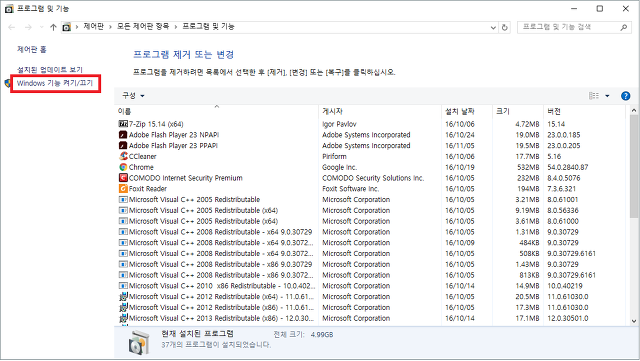The width and height of the screenshot is (640, 361).
Task: Click the COMODO Internet Security icon
Action: 123,178
